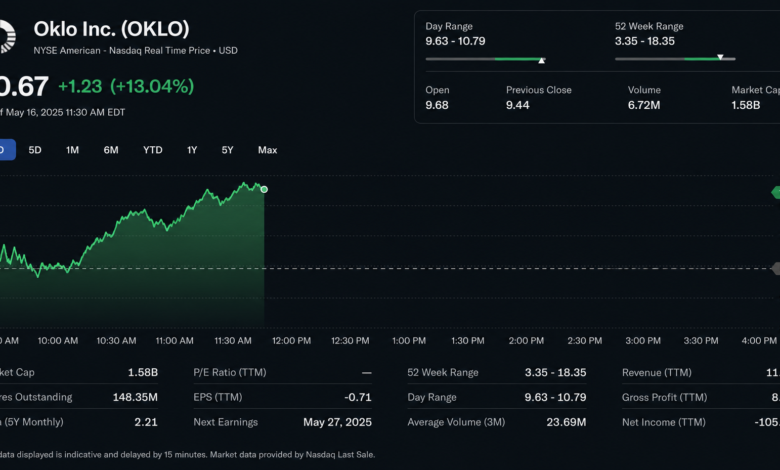The image size is (780, 470).
Task: Click the latest price dot on chart
Action: (x=264, y=189)
